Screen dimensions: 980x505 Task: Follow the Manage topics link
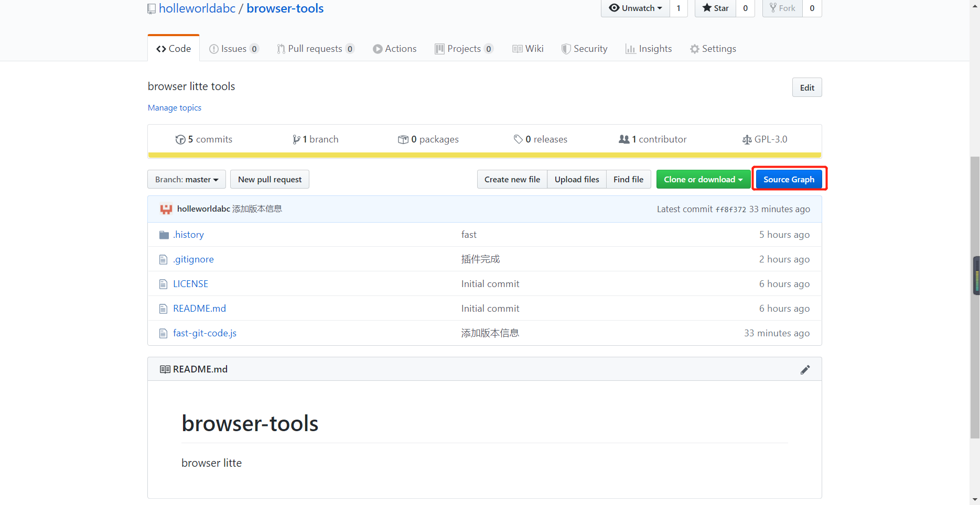click(x=175, y=108)
